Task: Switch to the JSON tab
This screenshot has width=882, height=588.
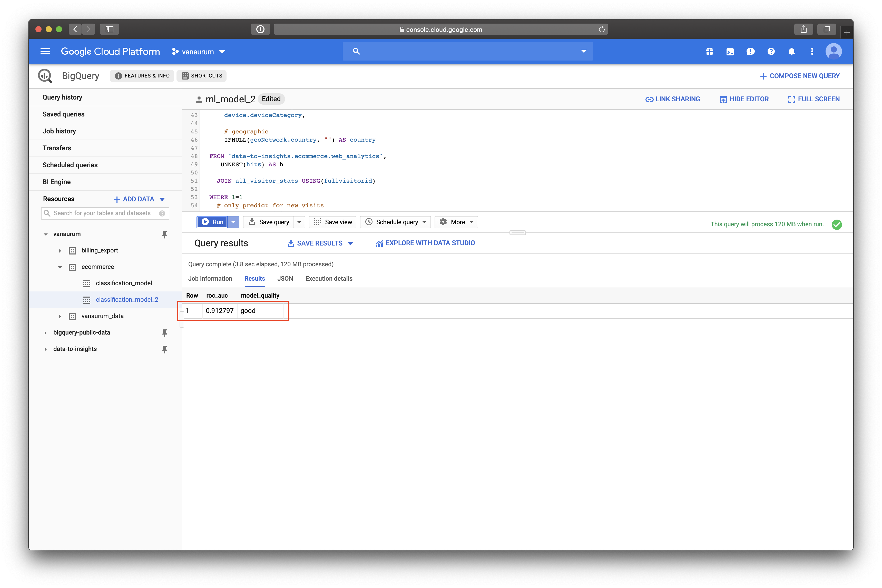Action: pyautogui.click(x=285, y=279)
